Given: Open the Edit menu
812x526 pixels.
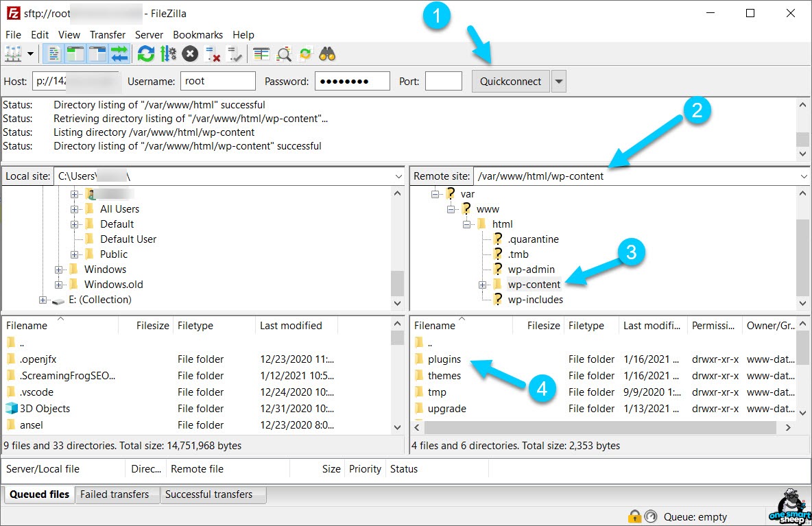Looking at the screenshot, I should tap(40, 35).
